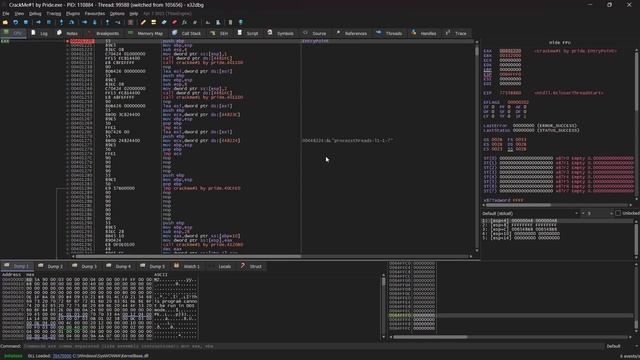Click the Trace Over toolbar icon
Viewport: 640px width, 360px height.
[x=95, y=22]
